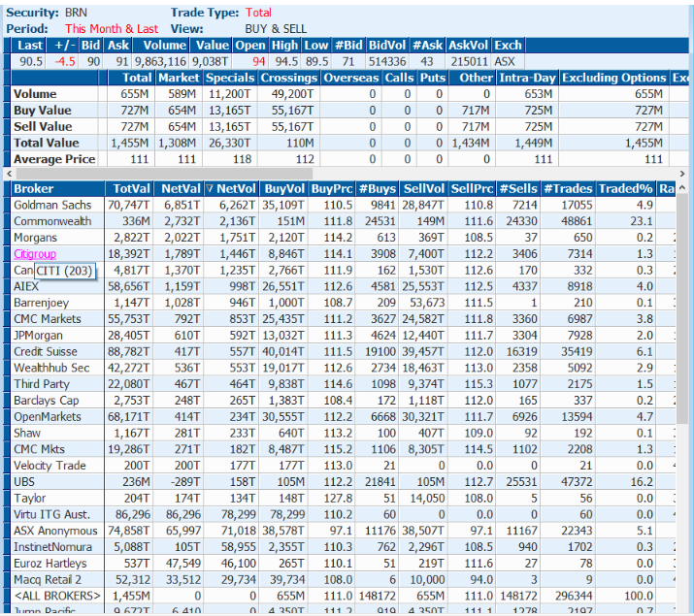Select the <ALL BROKERS> summary row

[x=56, y=596]
